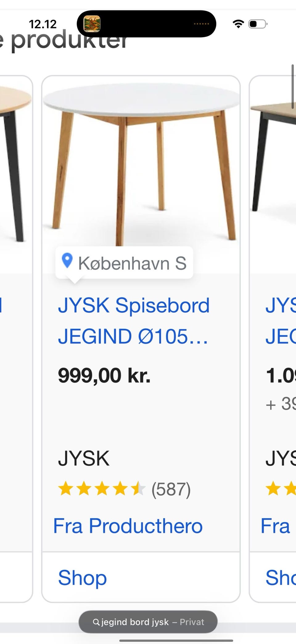Tap the Dynamic Island audio waveform indicator
This screenshot has height=644, width=296.
[201, 24]
